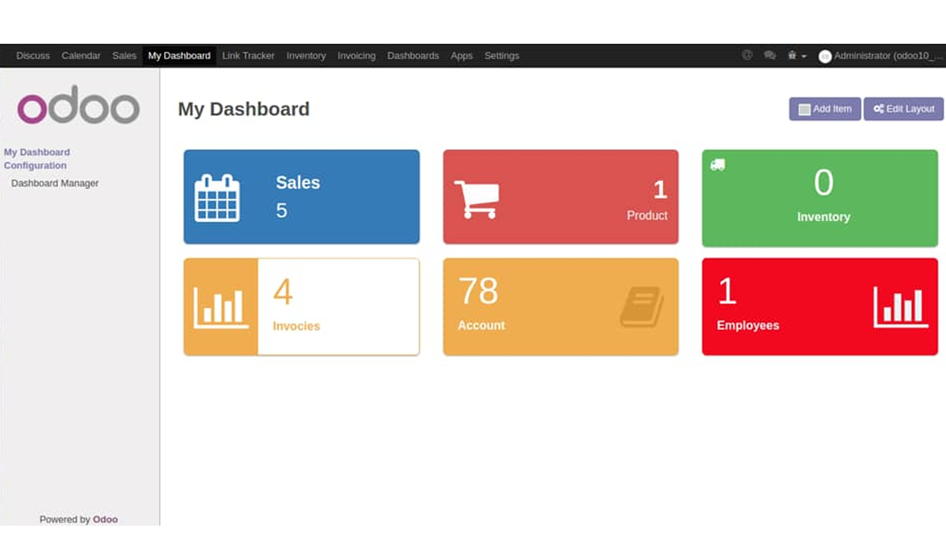Image resolution: width=946 pixels, height=560 pixels.
Task: Click the truck icon on Inventory tile
Action: point(718,165)
